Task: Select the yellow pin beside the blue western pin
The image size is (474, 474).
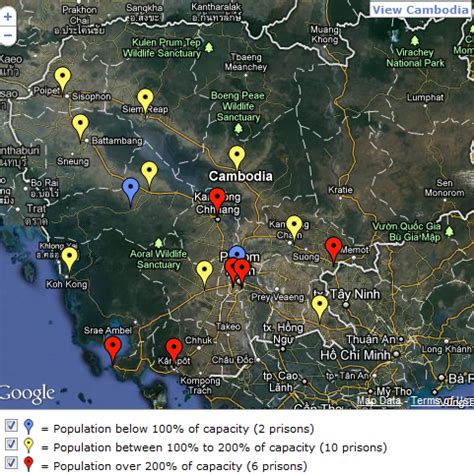Action: click(x=149, y=175)
